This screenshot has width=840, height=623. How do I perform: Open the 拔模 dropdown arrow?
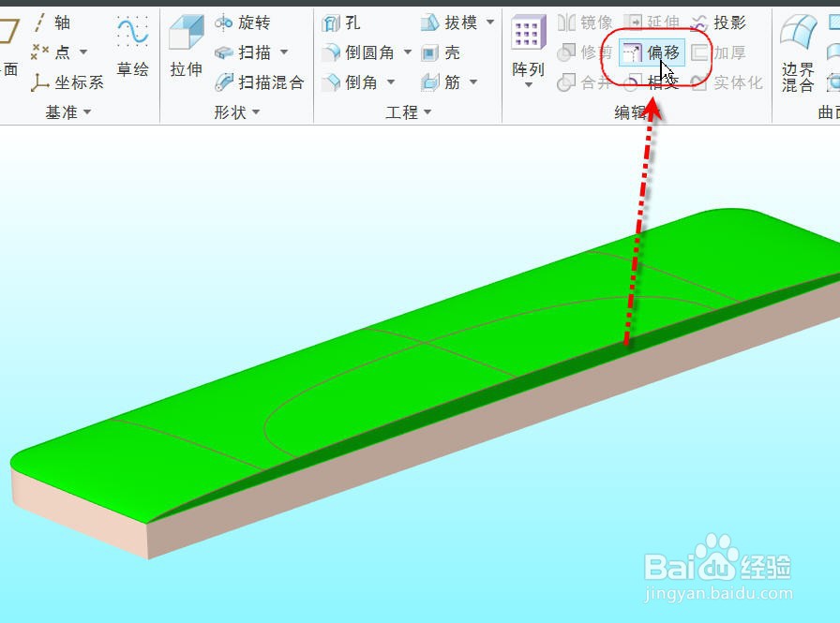pos(490,22)
